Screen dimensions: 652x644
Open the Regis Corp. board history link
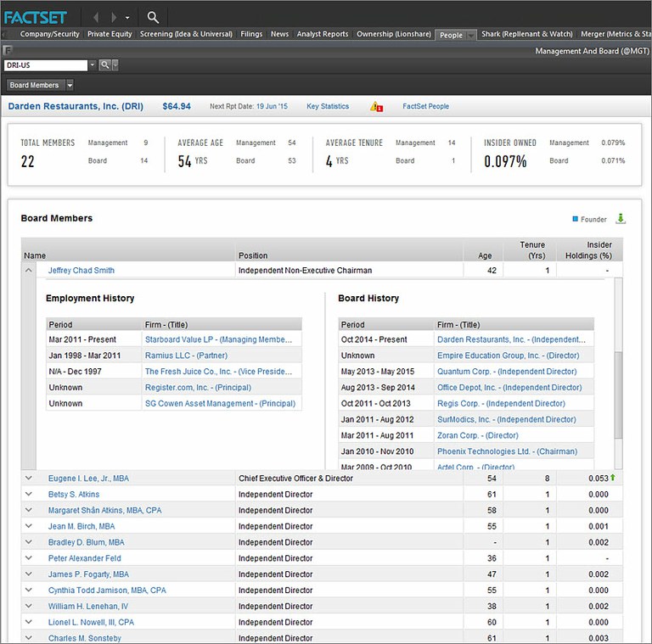pos(501,403)
